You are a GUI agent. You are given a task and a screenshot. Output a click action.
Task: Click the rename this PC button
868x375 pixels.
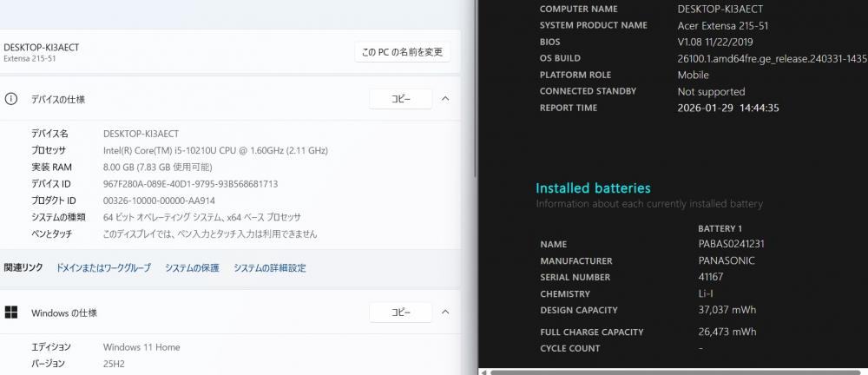point(402,52)
